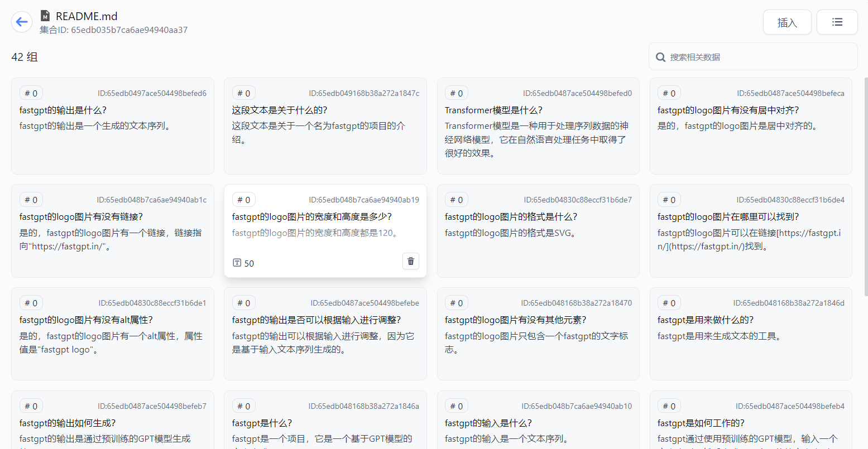Click ID 65edb048b7ca6ae94940ab19
Screen dimensions: 868x449
[365, 200]
